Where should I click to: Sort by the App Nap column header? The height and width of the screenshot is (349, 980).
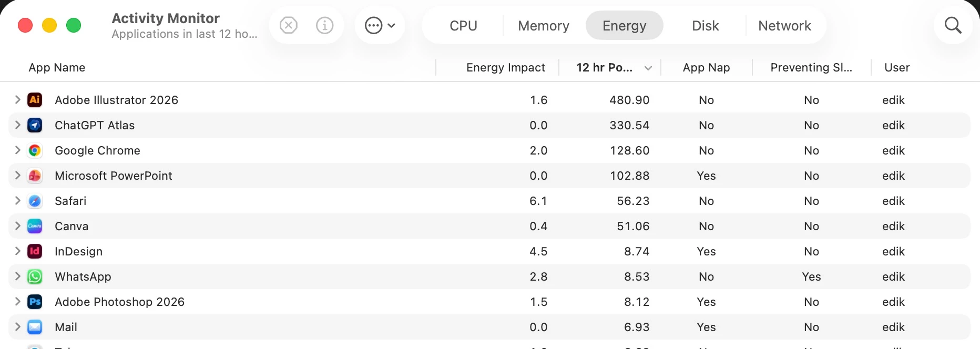(706, 67)
